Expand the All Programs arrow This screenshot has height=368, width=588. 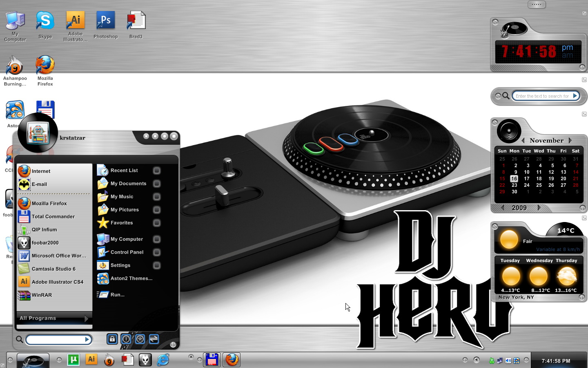coord(87,319)
